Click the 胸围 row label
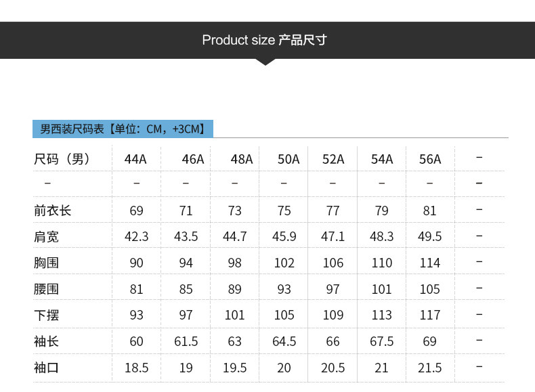 pyautogui.click(x=47, y=263)
